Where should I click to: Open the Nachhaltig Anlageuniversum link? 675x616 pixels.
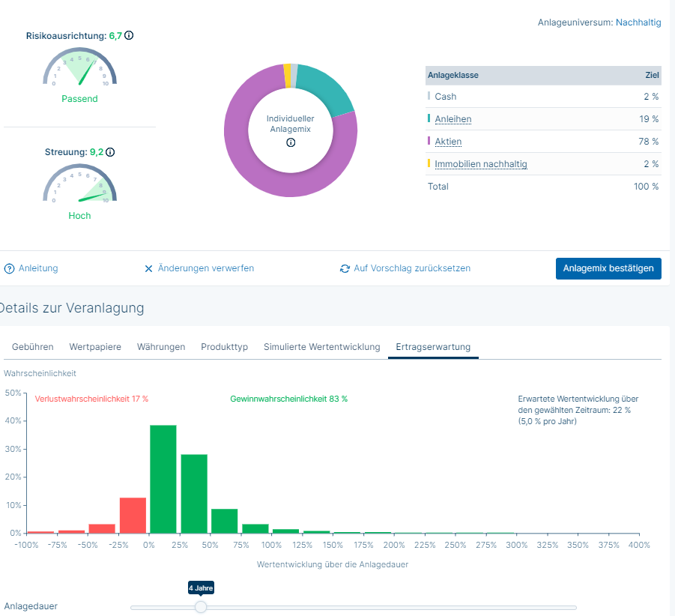click(638, 22)
